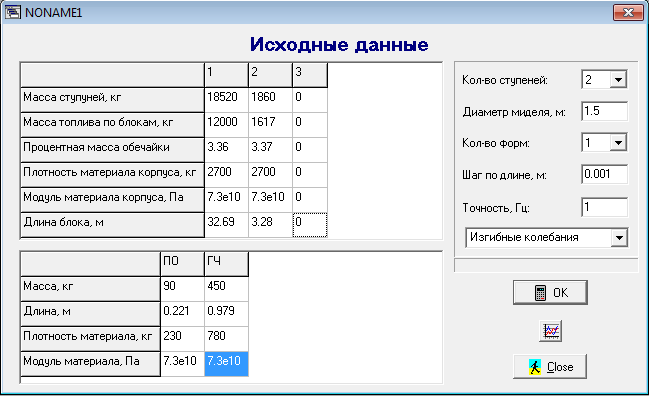Select cell with value 0.221
This screenshot has width=649, height=396.
pyautogui.click(x=182, y=314)
